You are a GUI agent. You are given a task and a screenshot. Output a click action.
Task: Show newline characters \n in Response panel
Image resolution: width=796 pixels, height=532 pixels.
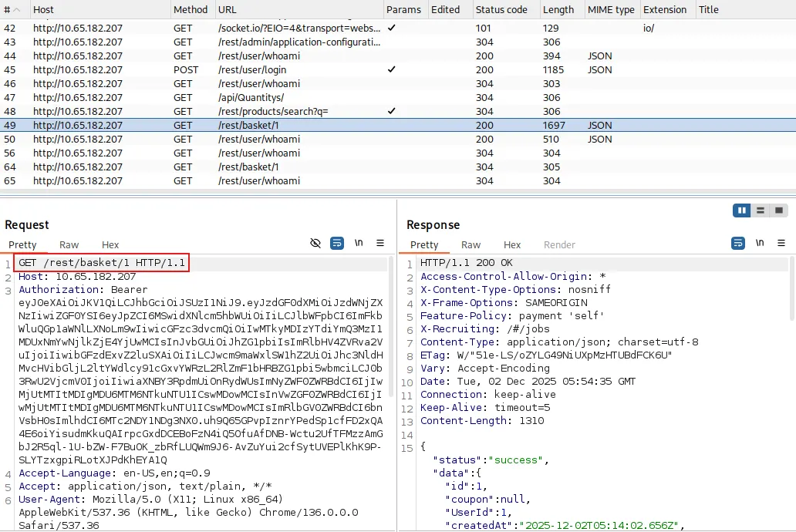point(760,243)
